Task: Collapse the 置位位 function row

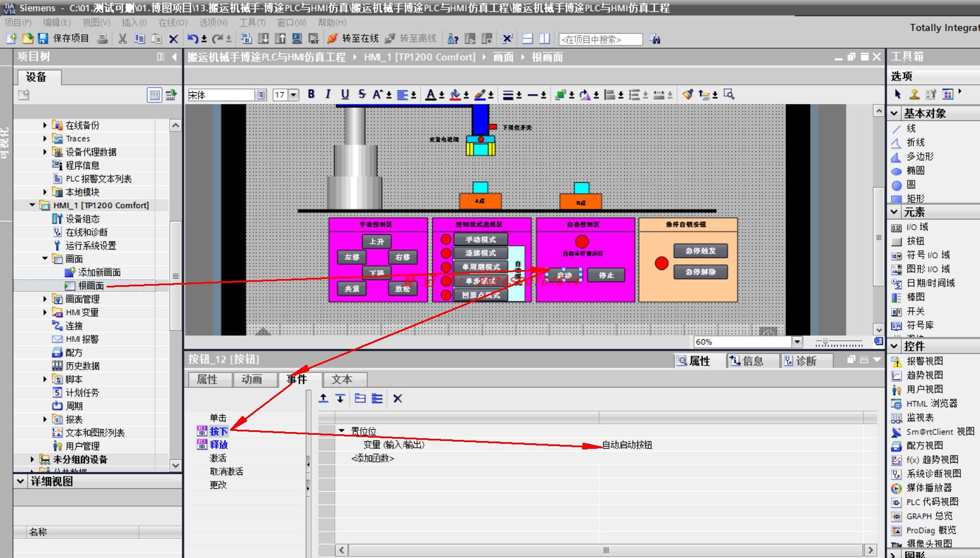Action: pos(341,431)
